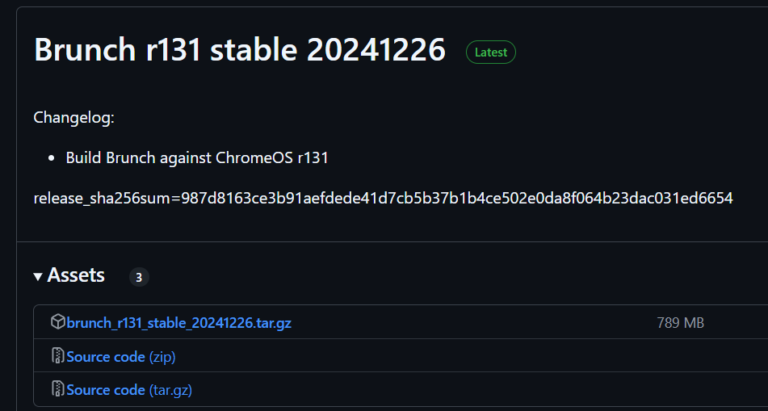The width and height of the screenshot is (768, 411).
Task: Click the 789 MB file size label
Action: [680, 322]
